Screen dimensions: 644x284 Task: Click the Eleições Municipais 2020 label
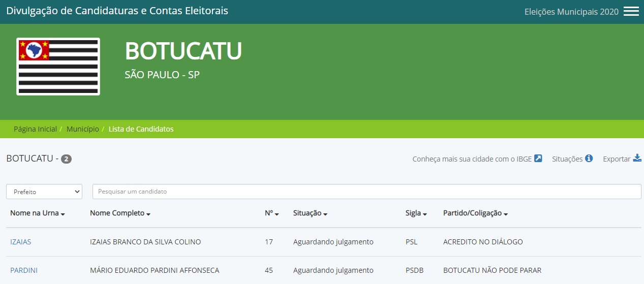point(571,12)
